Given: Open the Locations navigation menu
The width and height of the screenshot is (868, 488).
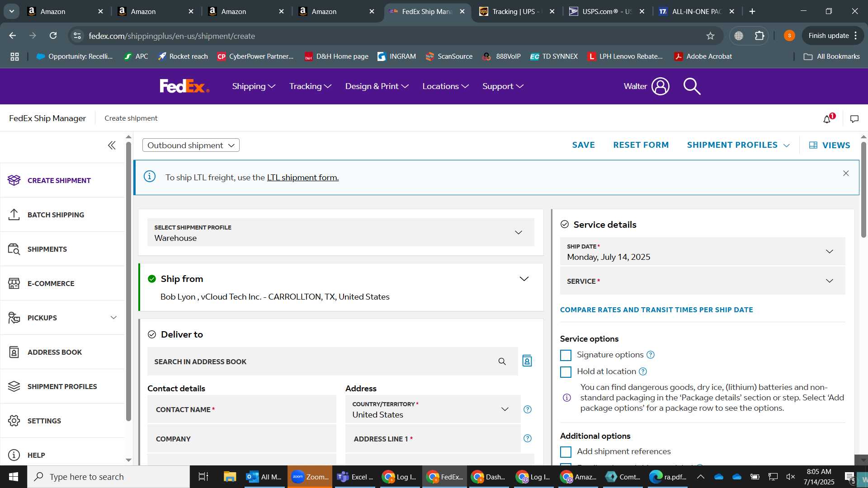Looking at the screenshot, I should 445,86.
